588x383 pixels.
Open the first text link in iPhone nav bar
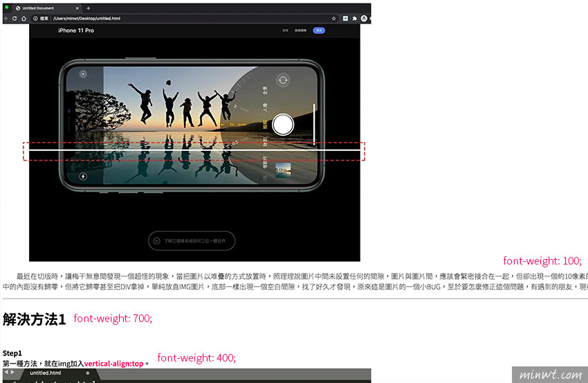click(286, 30)
